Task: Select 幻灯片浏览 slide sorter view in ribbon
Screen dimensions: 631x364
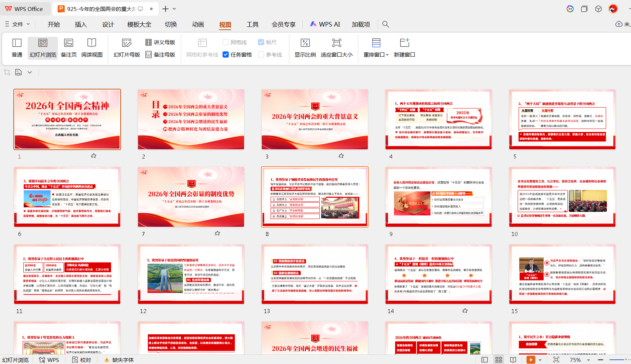Action: point(43,48)
